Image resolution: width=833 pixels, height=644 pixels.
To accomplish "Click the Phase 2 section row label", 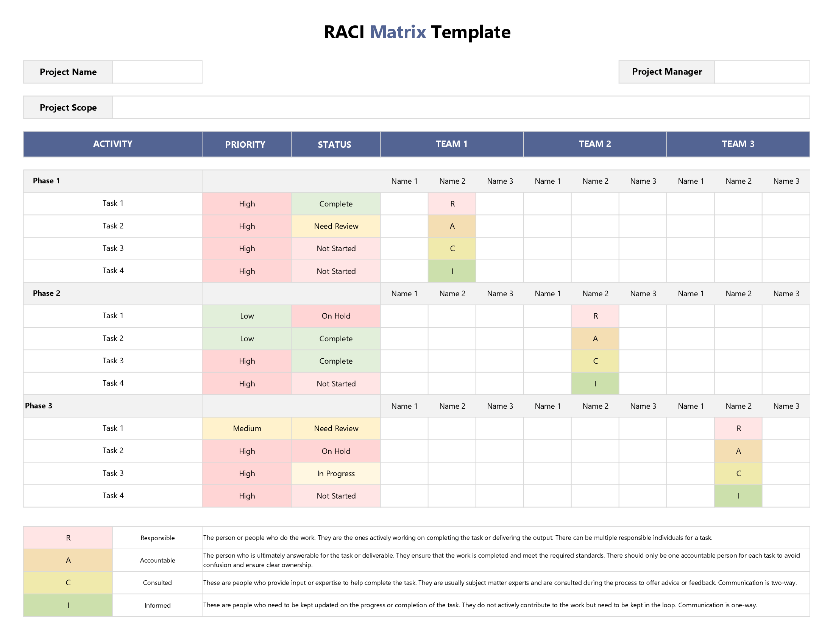I will (47, 293).
